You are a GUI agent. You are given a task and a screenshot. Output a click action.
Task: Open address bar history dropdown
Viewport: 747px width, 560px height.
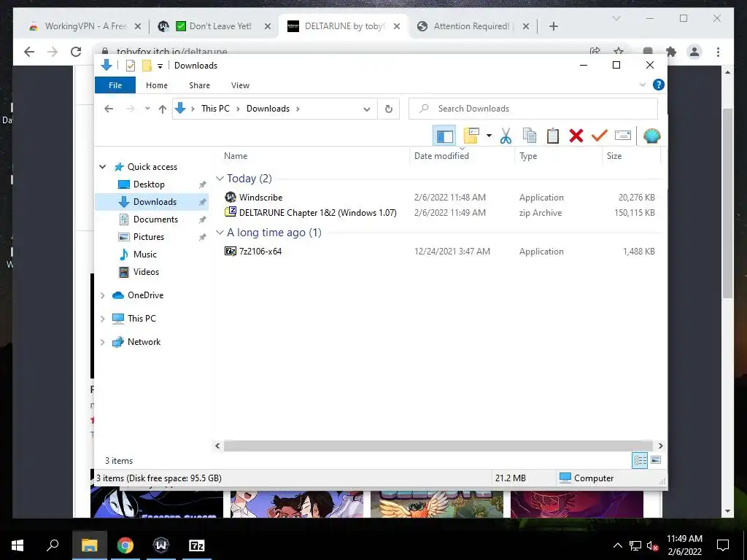[366, 109]
